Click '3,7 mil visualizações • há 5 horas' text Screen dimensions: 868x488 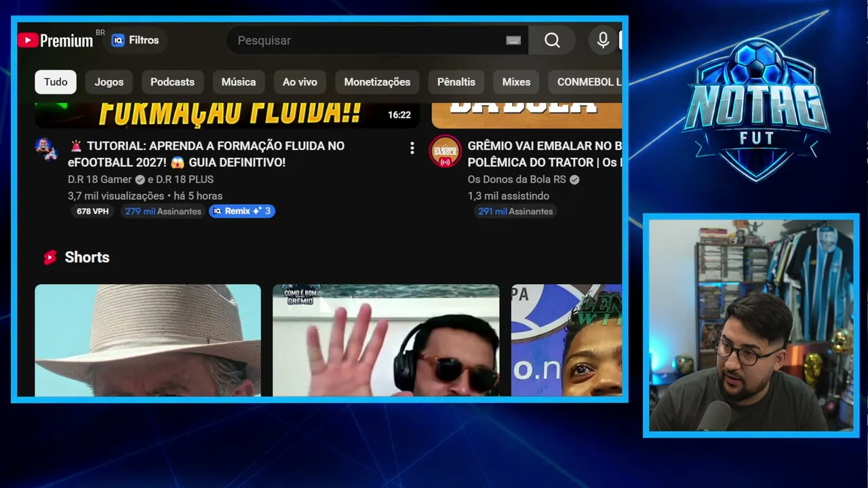tap(145, 196)
